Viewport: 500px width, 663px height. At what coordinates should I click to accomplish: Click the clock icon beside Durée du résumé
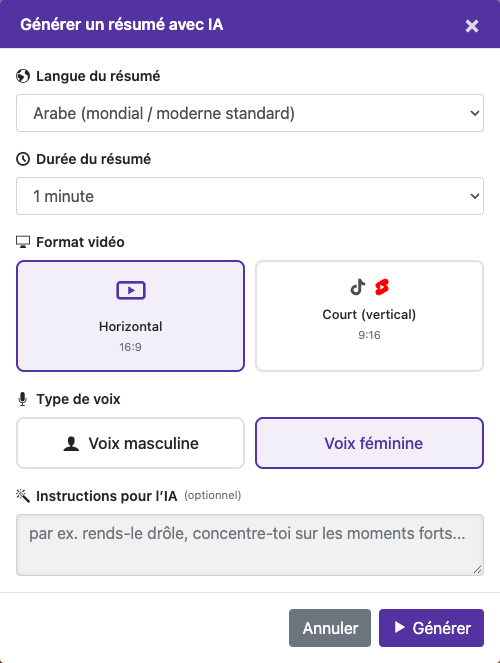[x=23, y=159]
